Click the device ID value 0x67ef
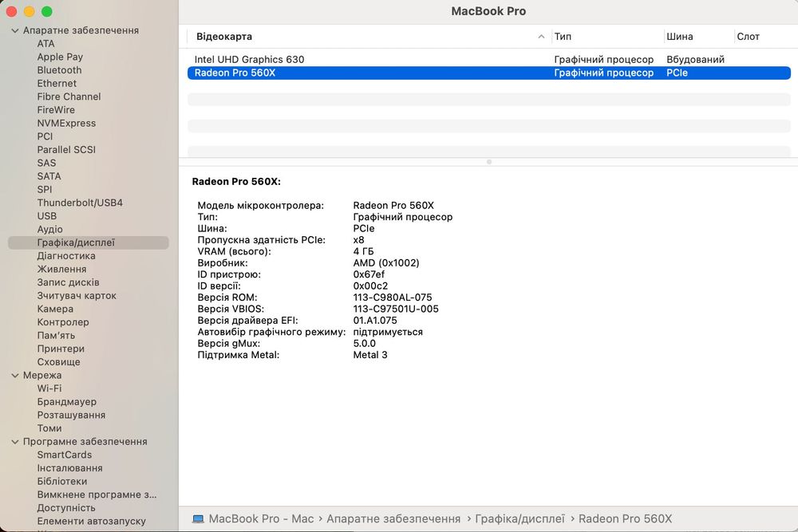This screenshot has width=798, height=532. (369, 274)
